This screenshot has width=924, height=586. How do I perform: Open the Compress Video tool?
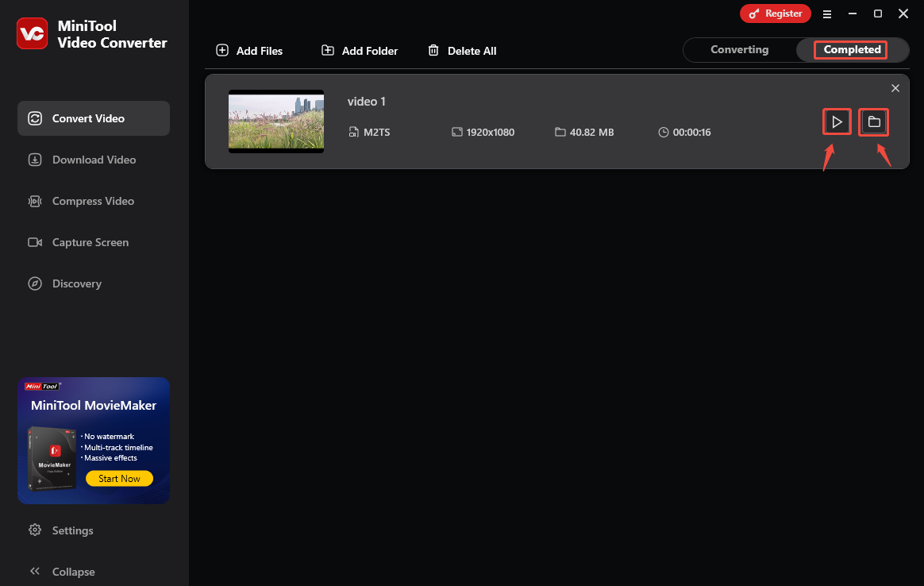click(x=94, y=200)
